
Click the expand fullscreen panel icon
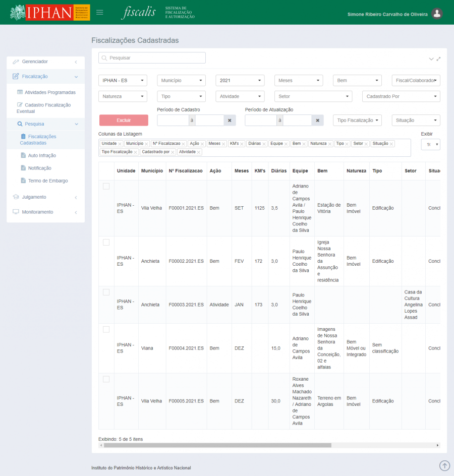pos(438,59)
